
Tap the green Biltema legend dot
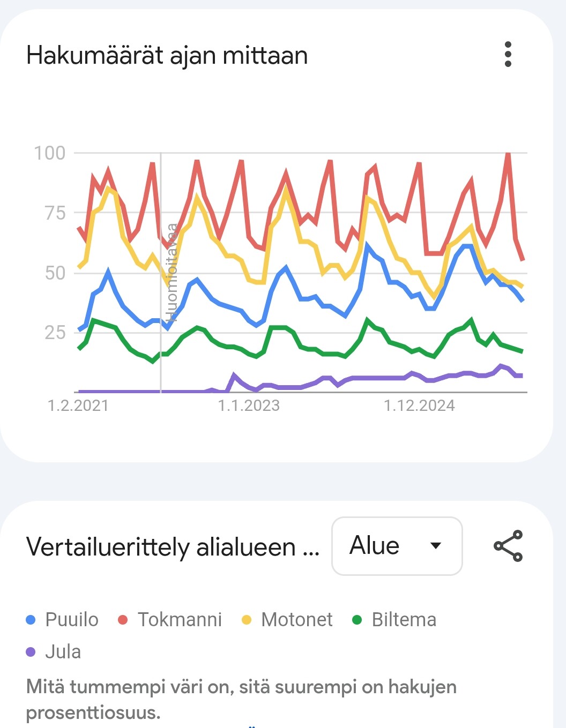357,620
